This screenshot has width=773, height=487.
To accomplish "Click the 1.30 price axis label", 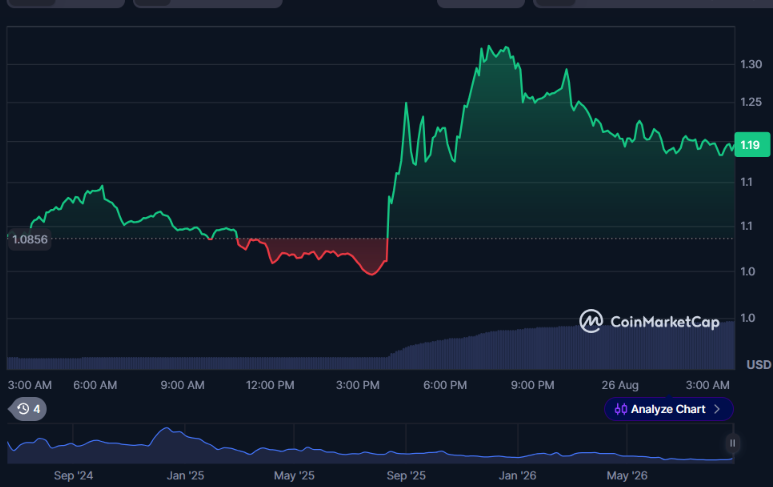I will pos(751,64).
